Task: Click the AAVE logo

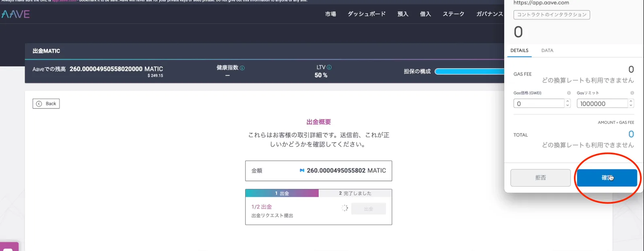Action: click(16, 14)
